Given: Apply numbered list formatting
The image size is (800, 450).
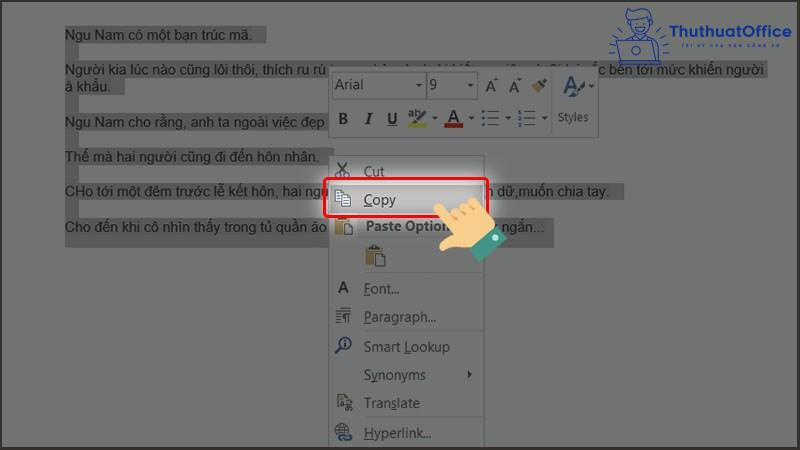Looking at the screenshot, I should coord(527,118).
